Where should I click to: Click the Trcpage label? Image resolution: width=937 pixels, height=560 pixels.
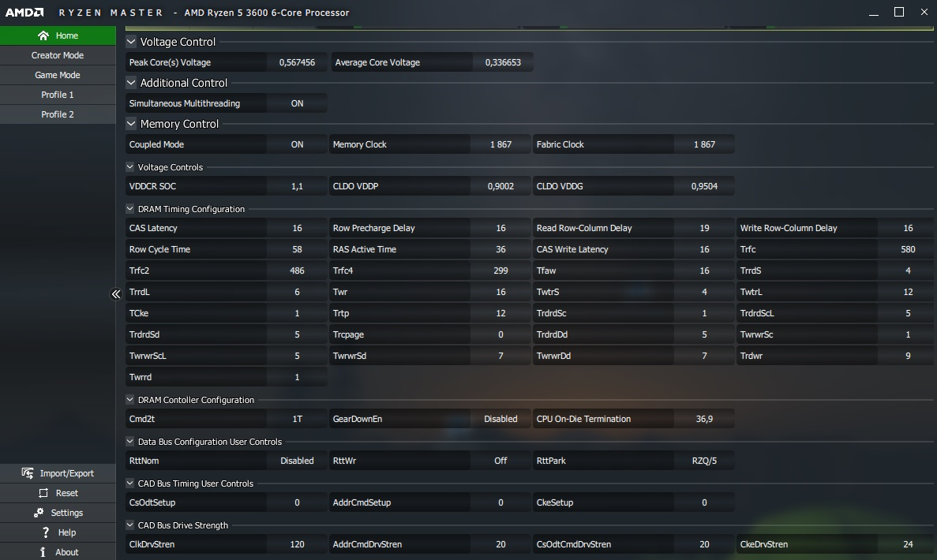click(x=348, y=335)
